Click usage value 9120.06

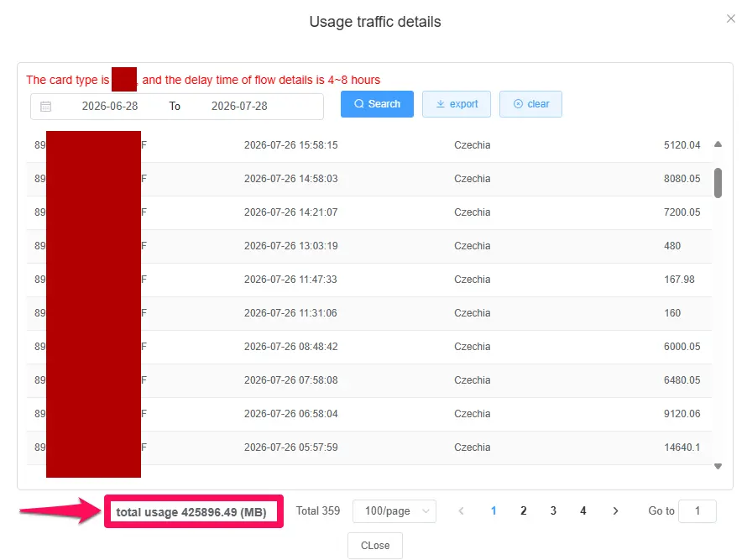coord(682,414)
